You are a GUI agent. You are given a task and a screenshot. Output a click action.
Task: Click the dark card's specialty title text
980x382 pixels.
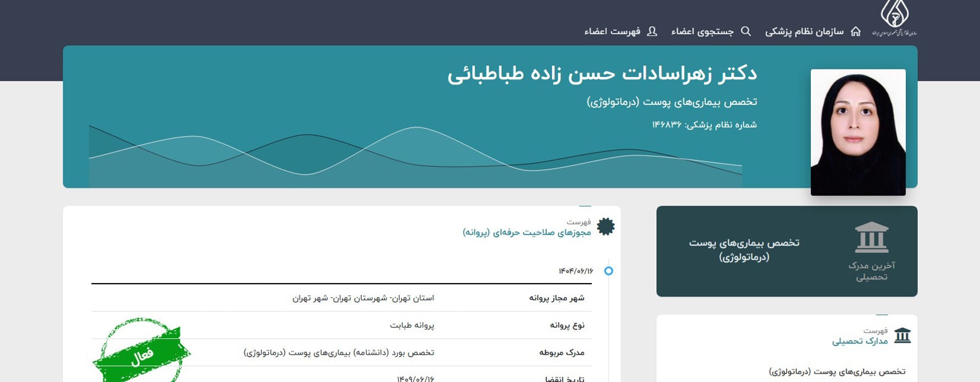(744, 249)
